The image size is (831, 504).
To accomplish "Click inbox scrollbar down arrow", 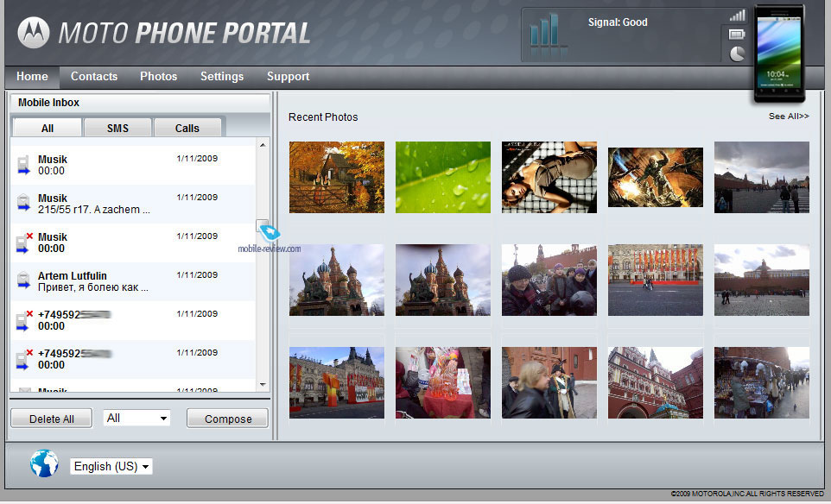I will pyautogui.click(x=263, y=385).
